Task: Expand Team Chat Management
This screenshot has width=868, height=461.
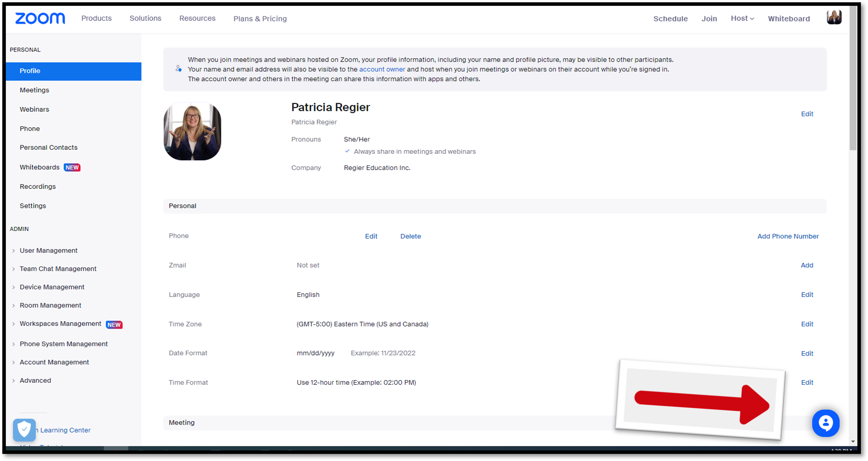Action: [13, 268]
